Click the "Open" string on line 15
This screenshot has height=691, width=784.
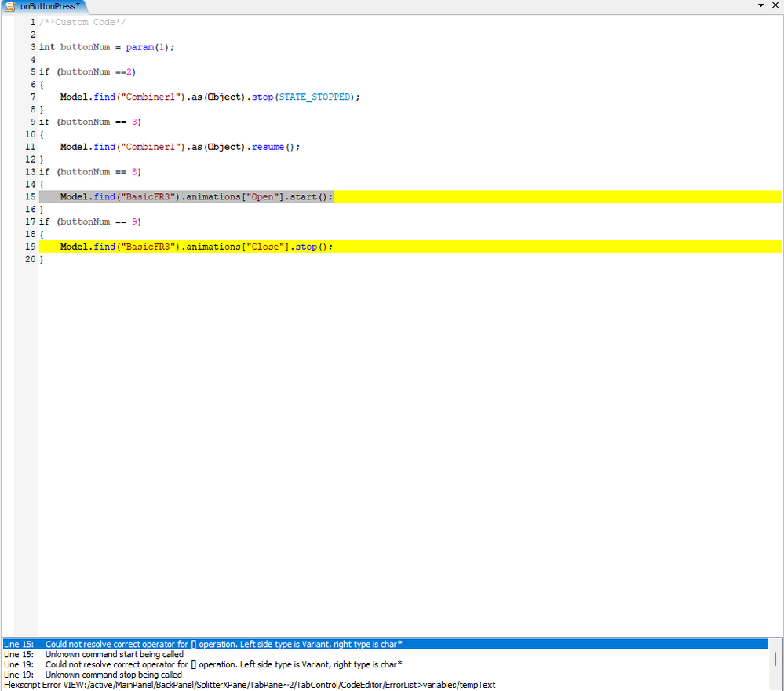click(262, 196)
